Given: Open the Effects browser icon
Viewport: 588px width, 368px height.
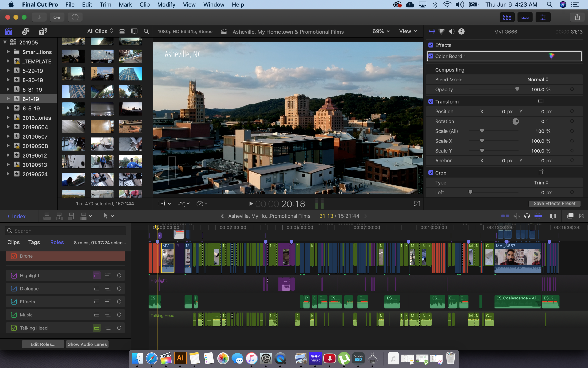Looking at the screenshot, I should click(x=570, y=216).
